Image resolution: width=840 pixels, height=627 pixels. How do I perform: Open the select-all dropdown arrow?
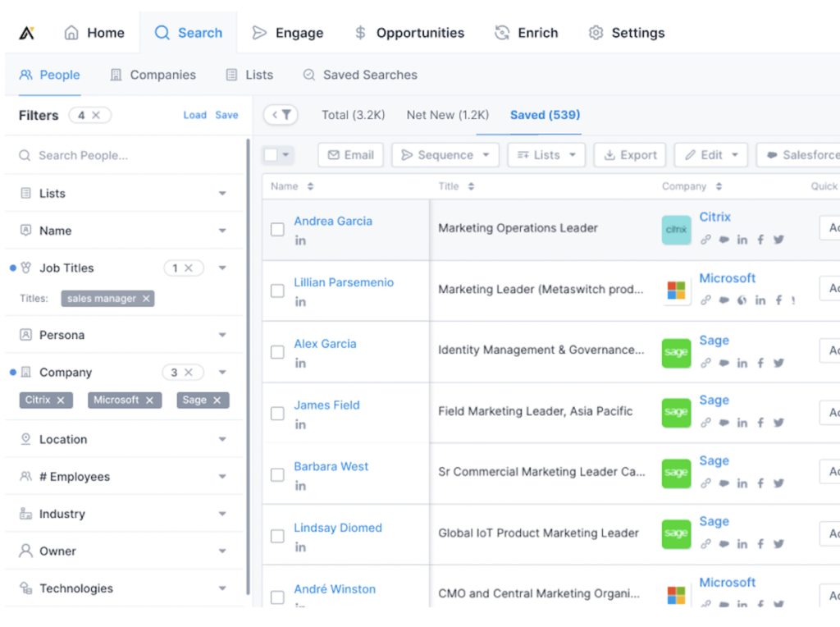click(286, 155)
